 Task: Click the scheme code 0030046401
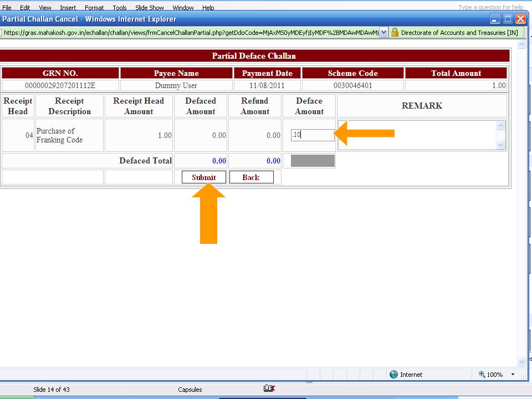pos(353,85)
